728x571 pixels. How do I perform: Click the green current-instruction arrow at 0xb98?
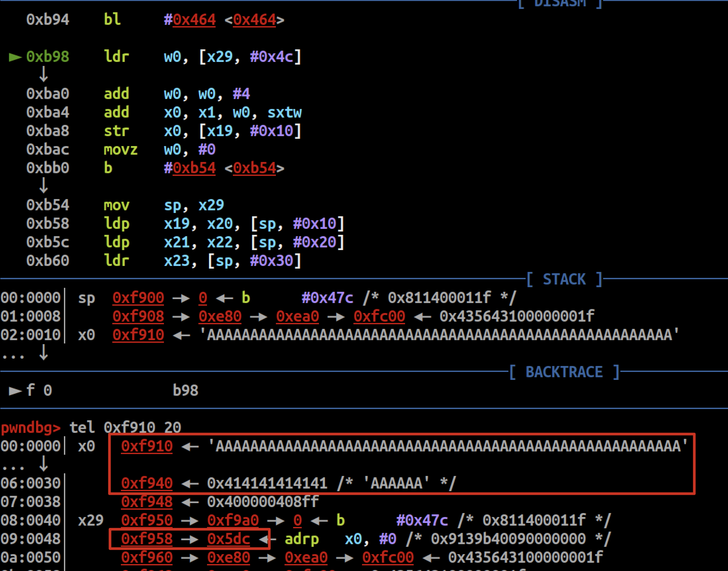pyautogui.click(x=15, y=57)
